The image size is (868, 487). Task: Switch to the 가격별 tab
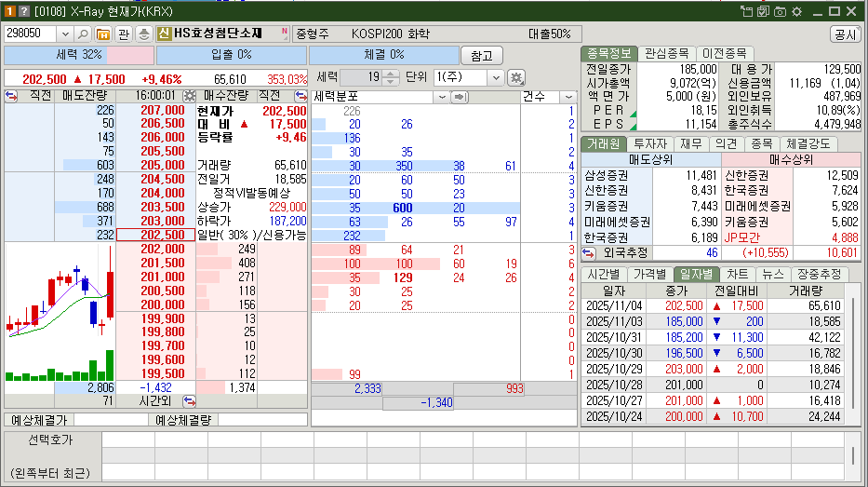click(650, 274)
